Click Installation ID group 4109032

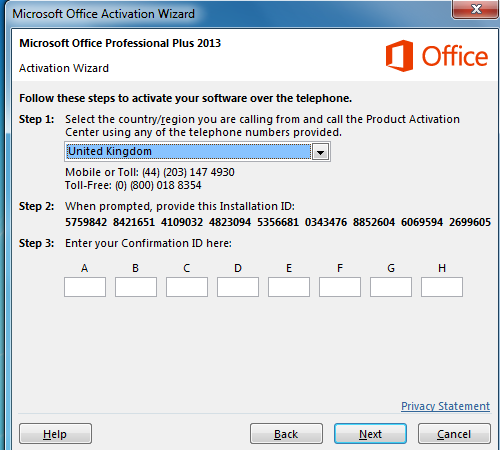182,222
